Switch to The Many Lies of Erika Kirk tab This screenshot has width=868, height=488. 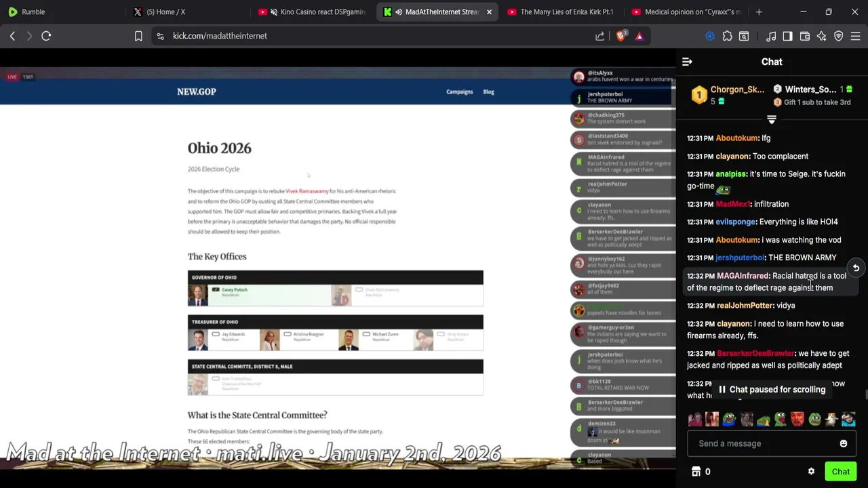point(560,12)
